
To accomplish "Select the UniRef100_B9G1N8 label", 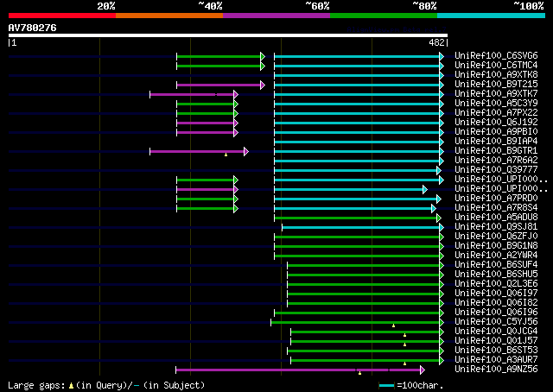I will click(496, 246).
